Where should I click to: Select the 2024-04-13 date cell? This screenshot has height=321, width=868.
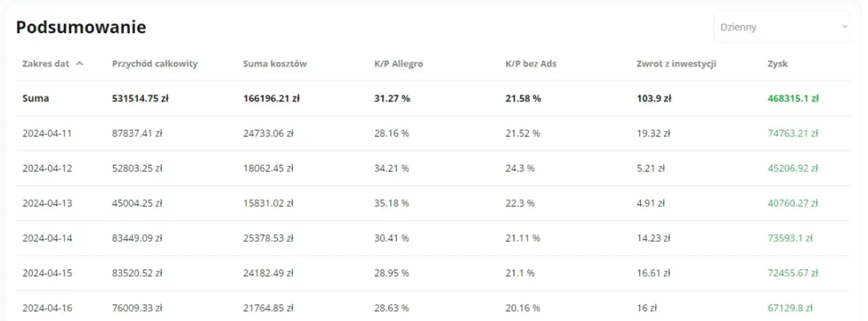47,203
